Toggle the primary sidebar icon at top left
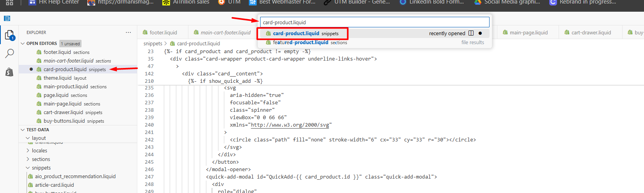Screen dimensions: 644x193 coord(7,18)
